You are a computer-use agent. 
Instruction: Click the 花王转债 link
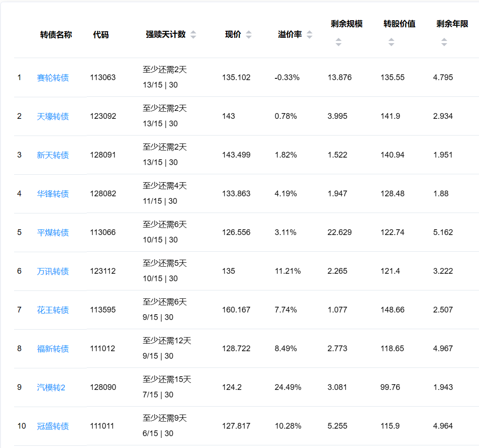(53, 310)
